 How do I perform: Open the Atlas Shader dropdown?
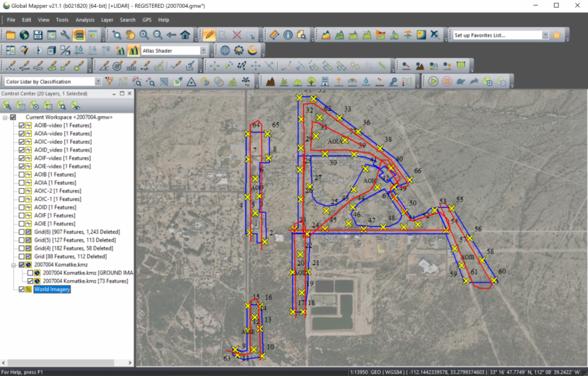[x=203, y=50]
